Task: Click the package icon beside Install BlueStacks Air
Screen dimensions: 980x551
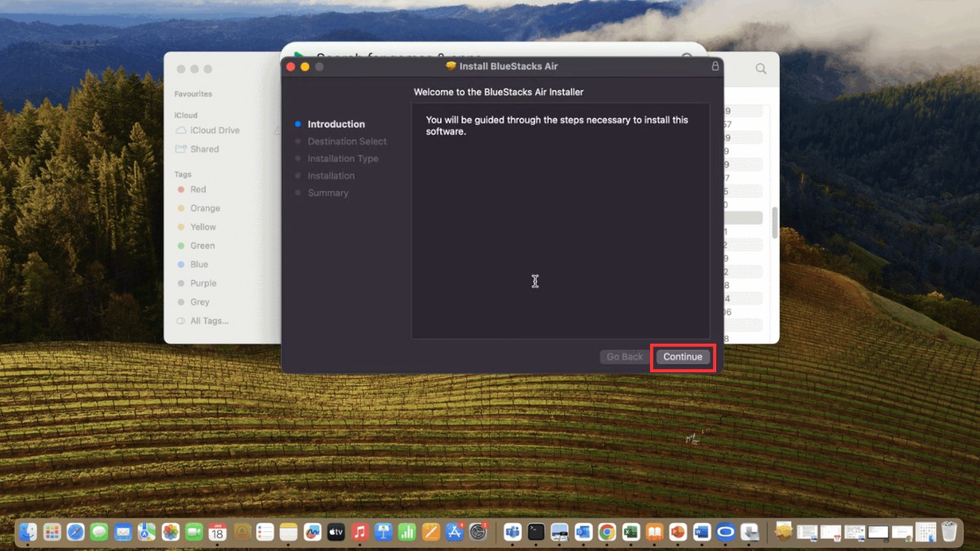Action: pyautogui.click(x=451, y=66)
